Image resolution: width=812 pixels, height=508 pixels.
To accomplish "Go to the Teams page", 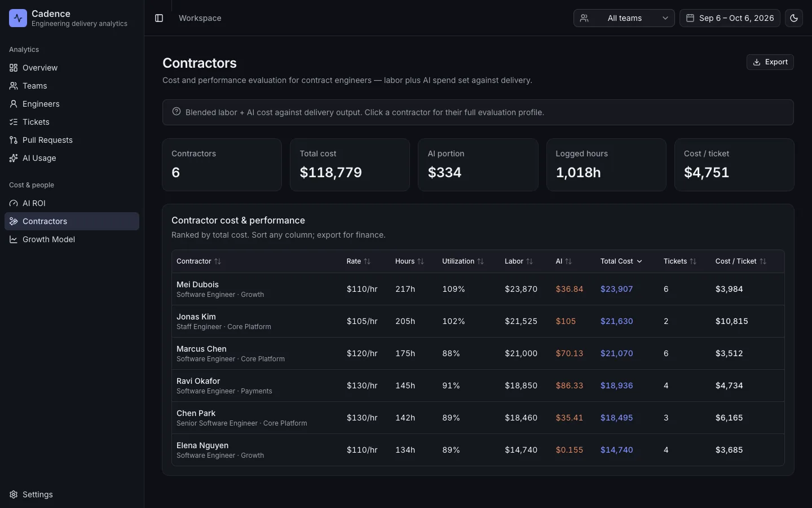I will [x=72, y=86].
